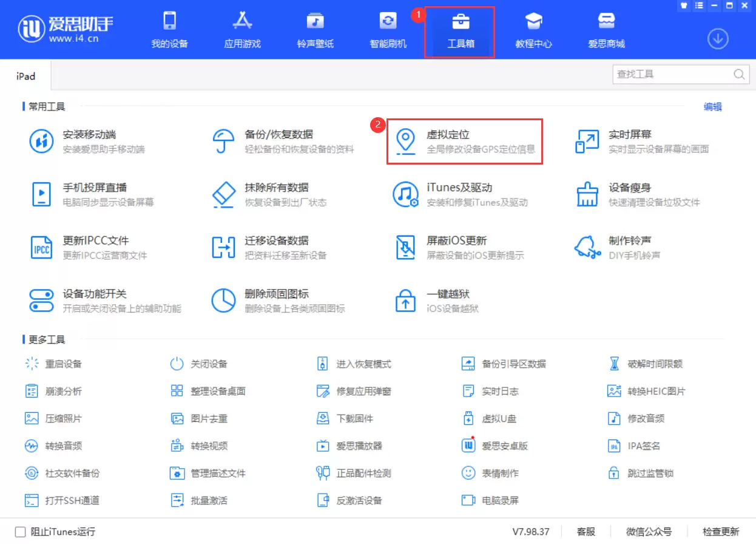Open 反激活设备 tool

[x=349, y=500]
